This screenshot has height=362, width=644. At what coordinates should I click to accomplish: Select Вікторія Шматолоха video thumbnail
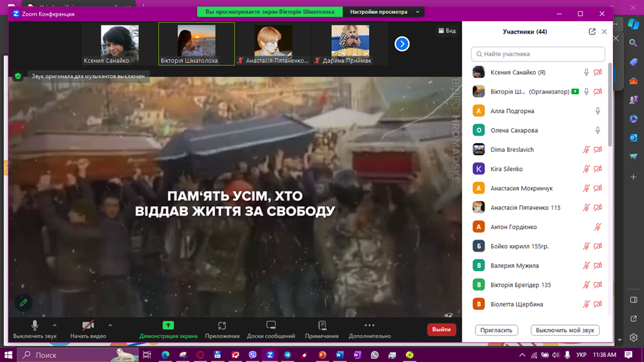196,44
